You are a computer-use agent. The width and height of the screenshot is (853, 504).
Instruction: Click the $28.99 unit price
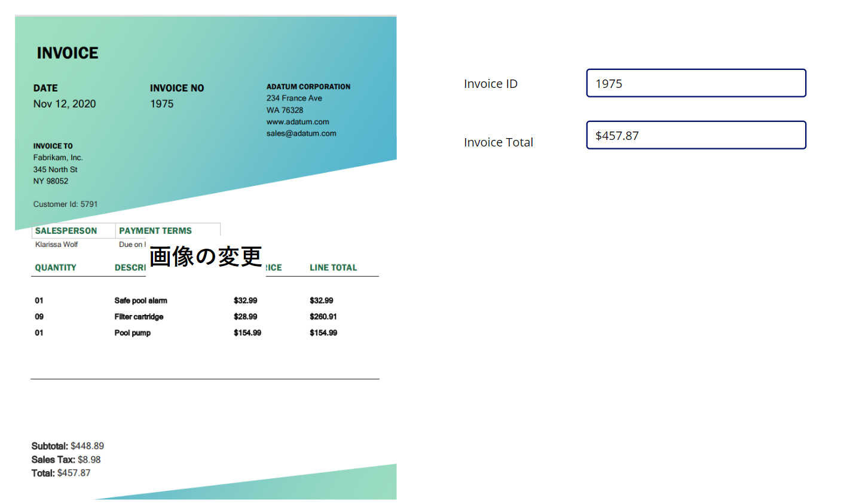click(x=245, y=317)
